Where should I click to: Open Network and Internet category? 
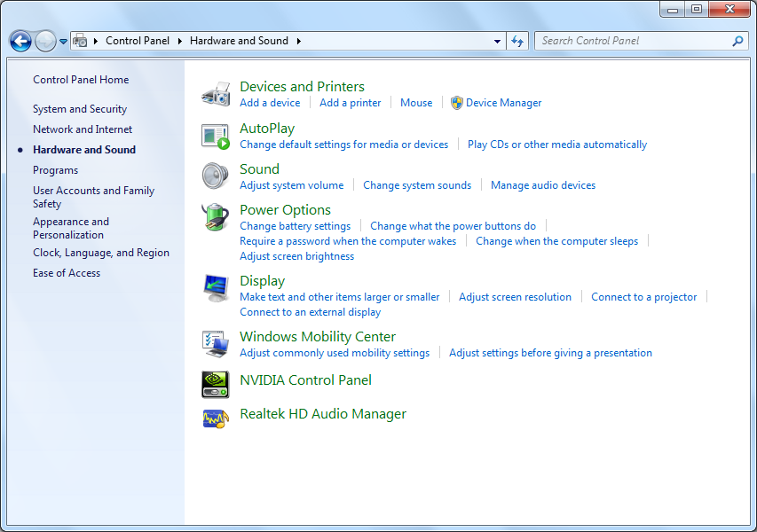(x=83, y=129)
